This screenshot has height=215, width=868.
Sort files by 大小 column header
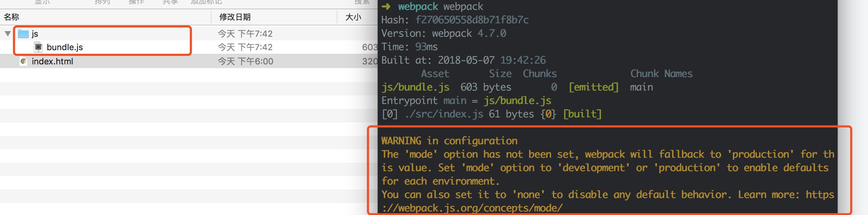353,17
